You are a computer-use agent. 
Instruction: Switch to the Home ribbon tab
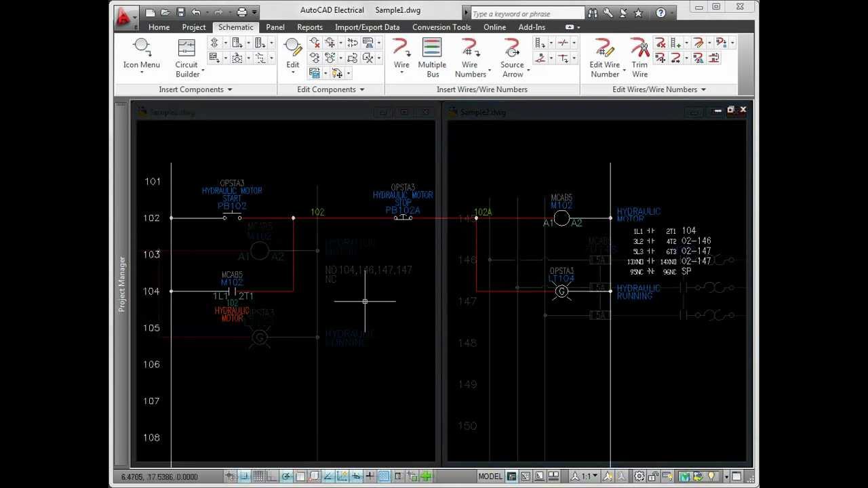click(159, 27)
